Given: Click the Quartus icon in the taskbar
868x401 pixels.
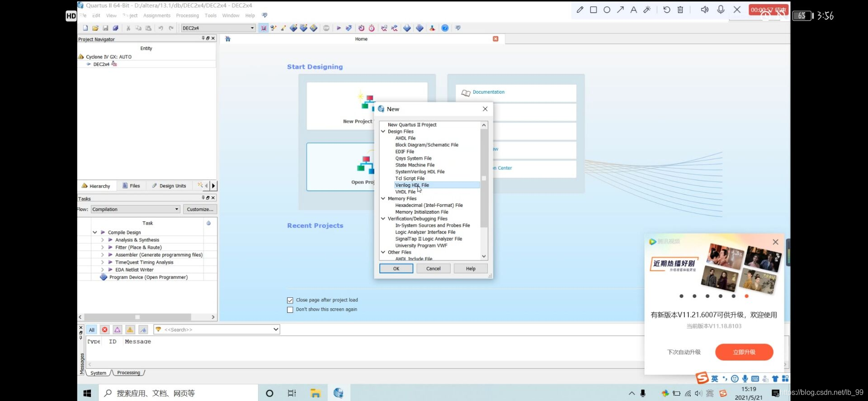Looking at the screenshot, I should pos(339,393).
